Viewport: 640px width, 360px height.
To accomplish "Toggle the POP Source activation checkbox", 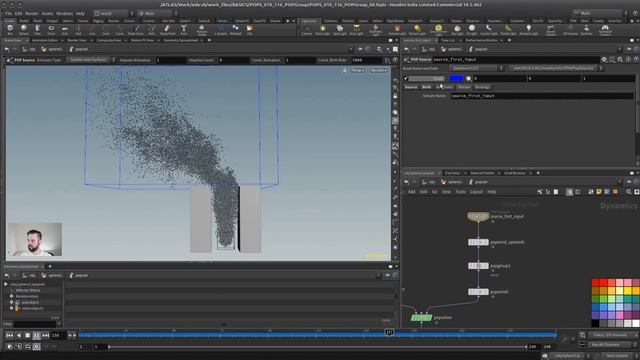I will coord(406,78).
